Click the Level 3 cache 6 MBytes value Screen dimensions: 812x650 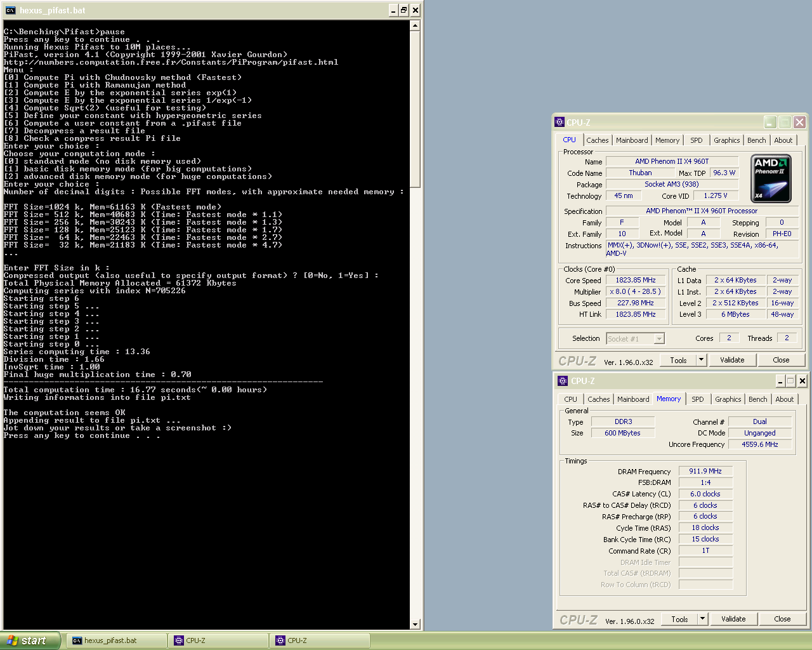click(x=735, y=314)
